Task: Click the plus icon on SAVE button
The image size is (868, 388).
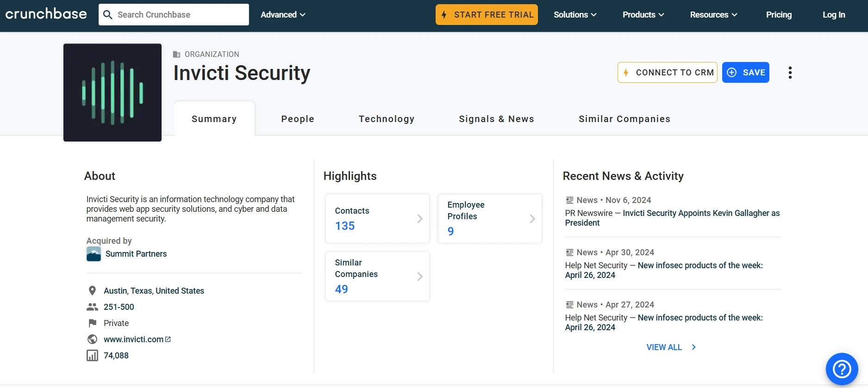Action: pos(732,73)
